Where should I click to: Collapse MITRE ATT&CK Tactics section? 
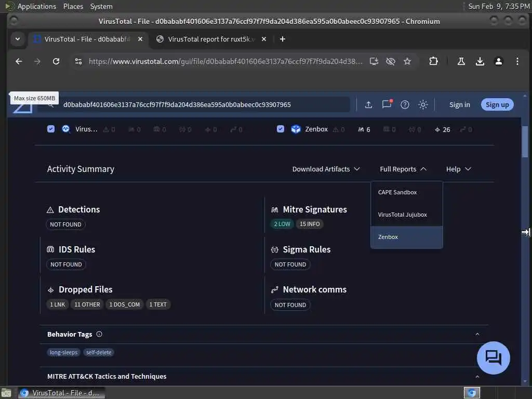(x=477, y=377)
